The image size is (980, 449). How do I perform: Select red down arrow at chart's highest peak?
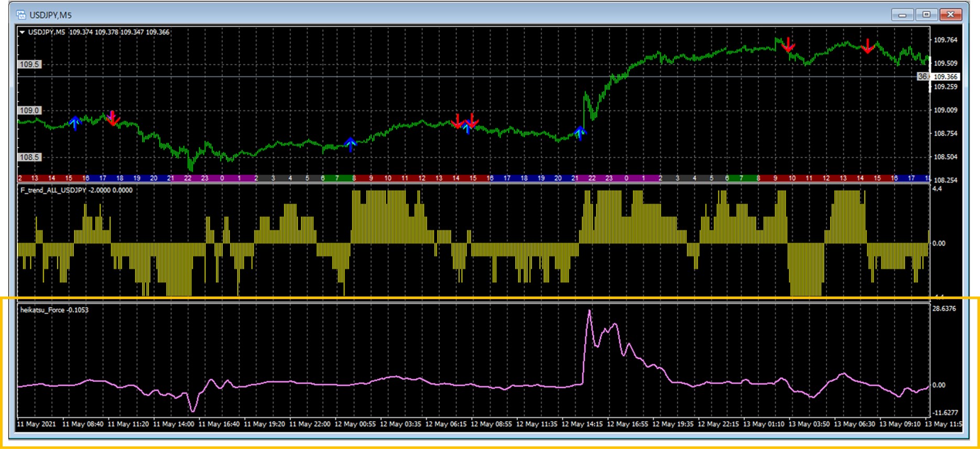(x=788, y=45)
